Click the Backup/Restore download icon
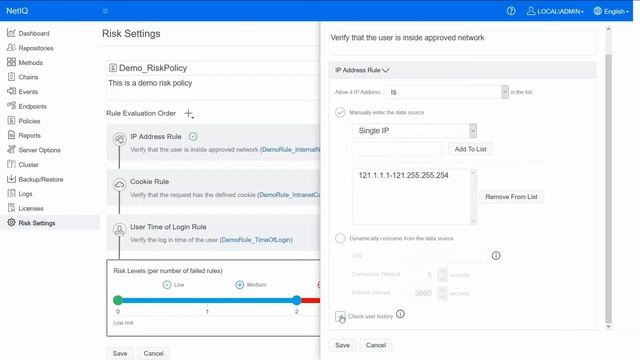This screenshot has width=640, height=360. pos(11,179)
